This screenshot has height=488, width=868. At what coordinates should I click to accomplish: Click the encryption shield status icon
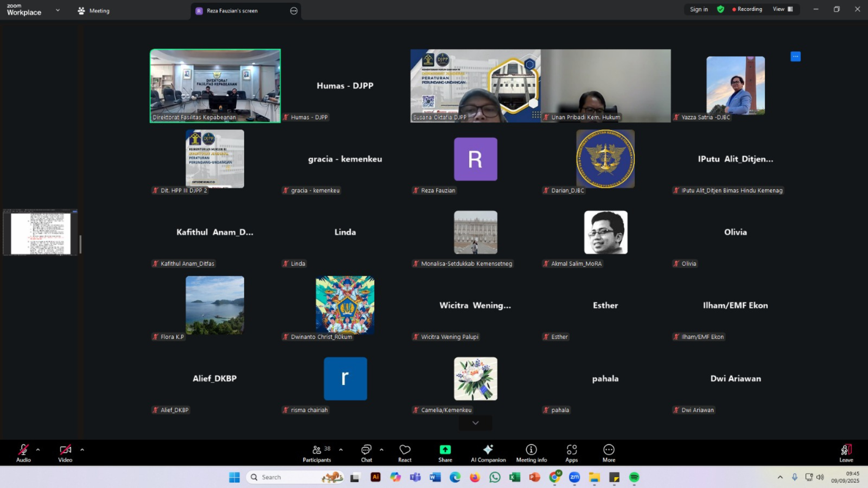point(721,9)
